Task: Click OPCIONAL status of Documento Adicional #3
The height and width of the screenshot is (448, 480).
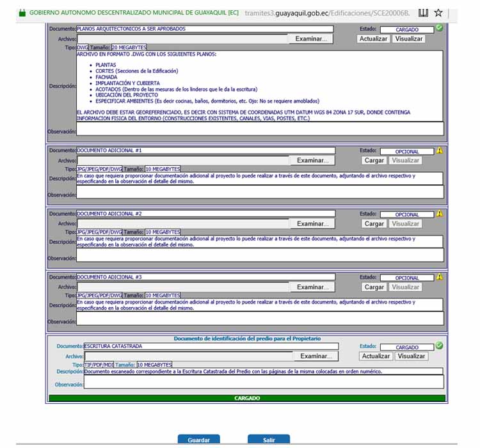Action: [407, 278]
